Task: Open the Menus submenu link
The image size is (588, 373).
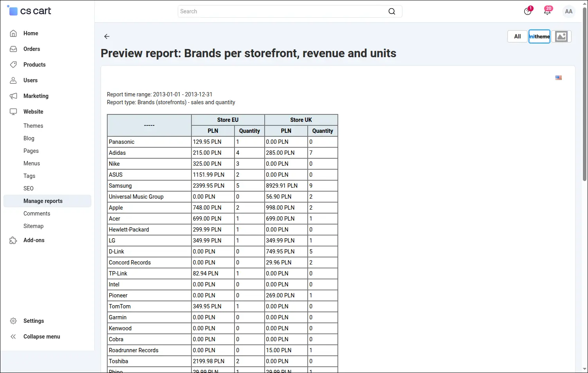Action: pyautogui.click(x=32, y=163)
